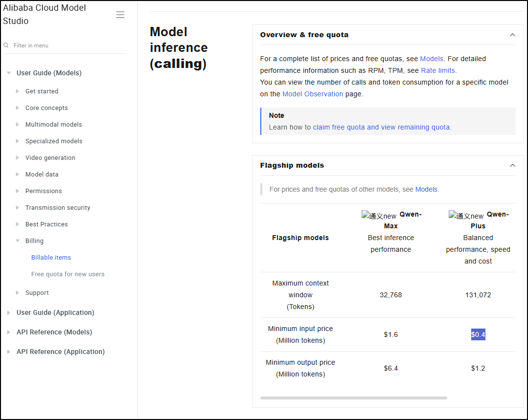The height and width of the screenshot is (420, 528).
Task: Expand the API Reference (Models) arrow
Action: 9,332
